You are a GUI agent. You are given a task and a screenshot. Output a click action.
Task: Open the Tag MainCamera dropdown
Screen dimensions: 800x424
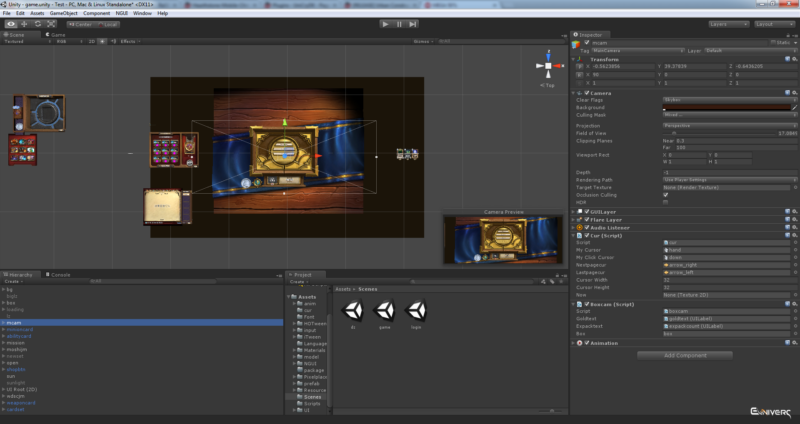638,51
